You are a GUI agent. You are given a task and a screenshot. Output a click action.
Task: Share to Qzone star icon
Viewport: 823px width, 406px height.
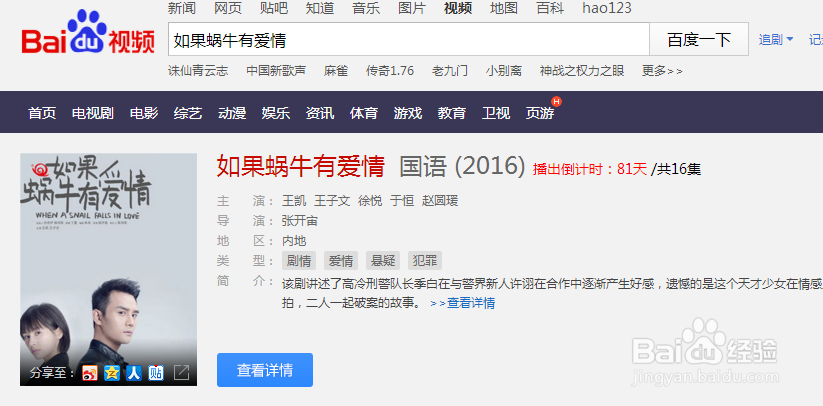pyautogui.click(x=112, y=373)
